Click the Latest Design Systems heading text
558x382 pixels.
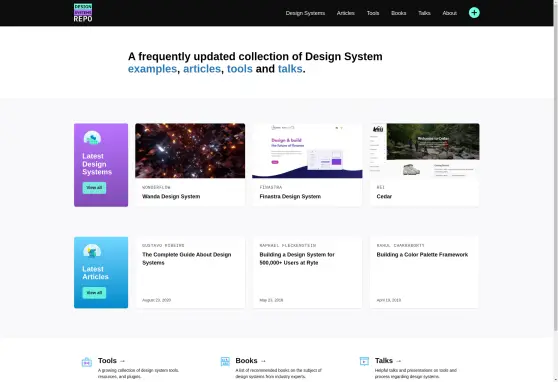click(97, 164)
